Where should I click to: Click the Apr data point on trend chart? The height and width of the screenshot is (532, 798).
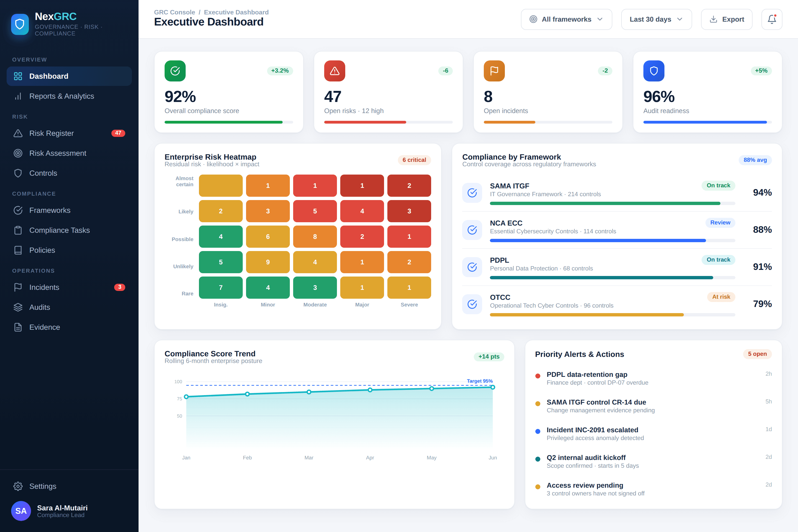tap(370, 390)
